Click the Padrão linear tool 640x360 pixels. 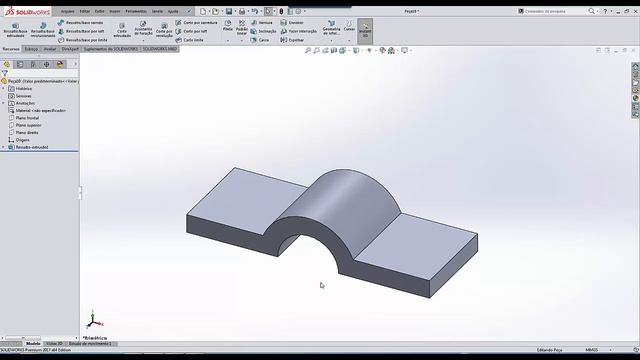[x=242, y=27]
